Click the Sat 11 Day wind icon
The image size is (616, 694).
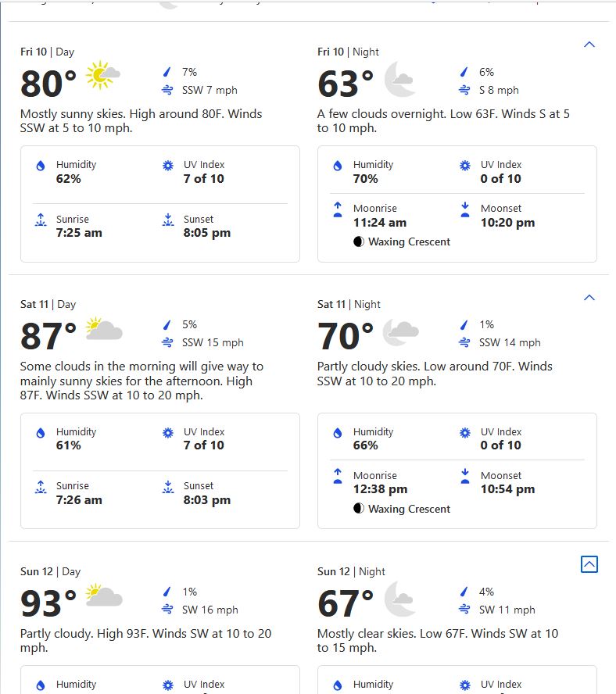[x=167, y=342]
